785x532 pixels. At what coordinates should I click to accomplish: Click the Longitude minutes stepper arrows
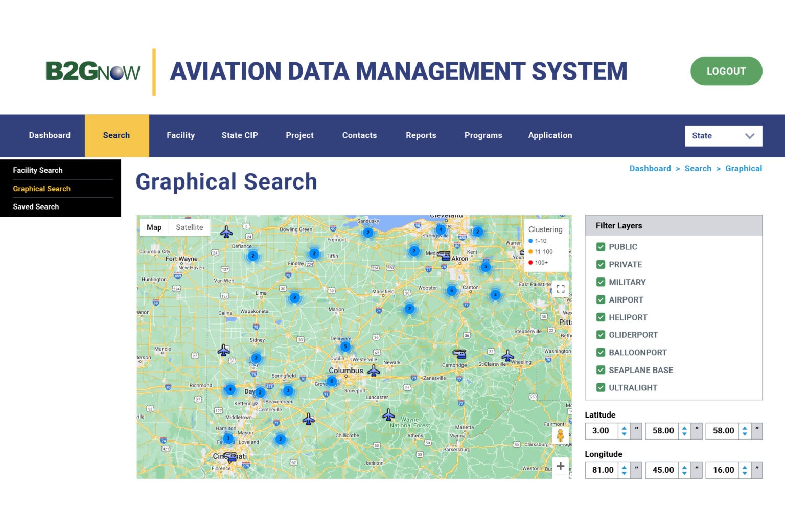(684, 470)
